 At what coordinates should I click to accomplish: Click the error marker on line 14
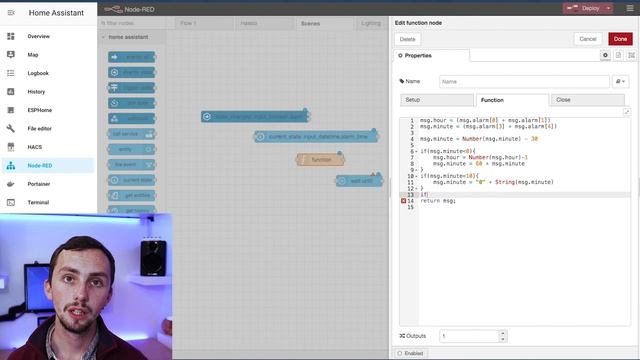point(403,201)
